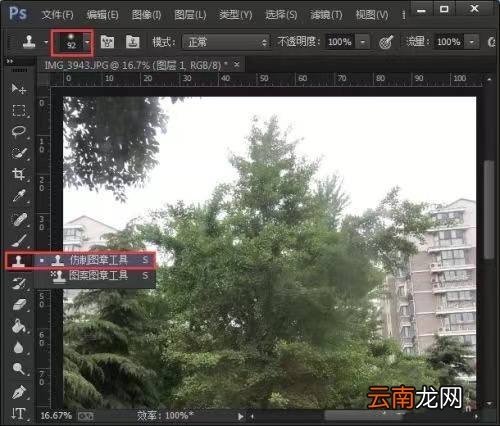Select the Brush tool
Image resolution: width=500 pixels, height=426 pixels.
(18, 241)
